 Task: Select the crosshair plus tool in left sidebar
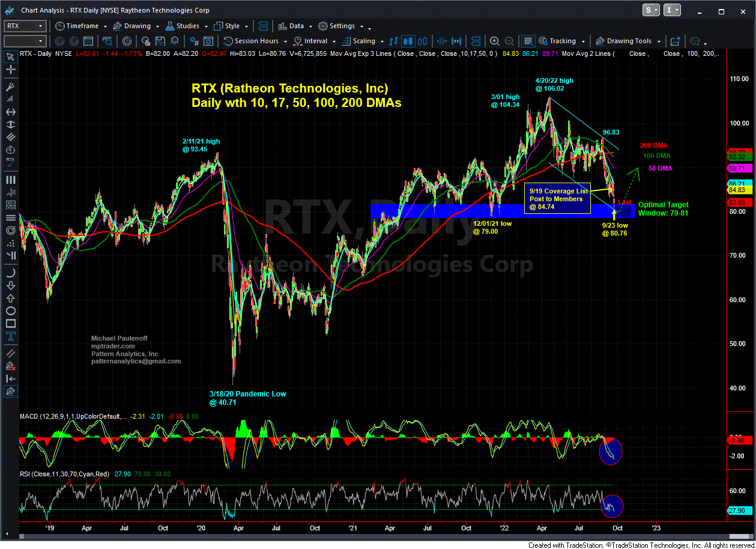coord(10,70)
